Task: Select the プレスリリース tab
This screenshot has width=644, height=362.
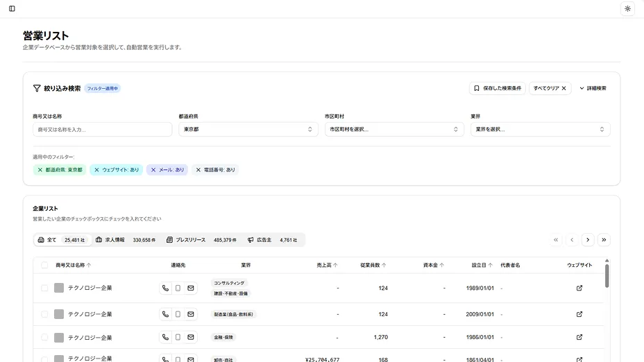Action: click(x=201, y=240)
